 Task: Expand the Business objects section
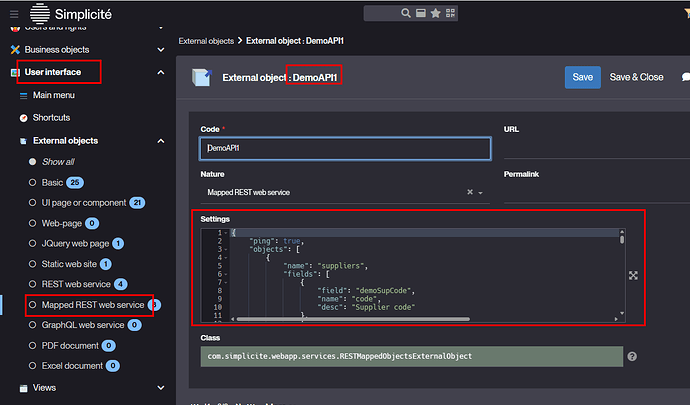coord(161,50)
